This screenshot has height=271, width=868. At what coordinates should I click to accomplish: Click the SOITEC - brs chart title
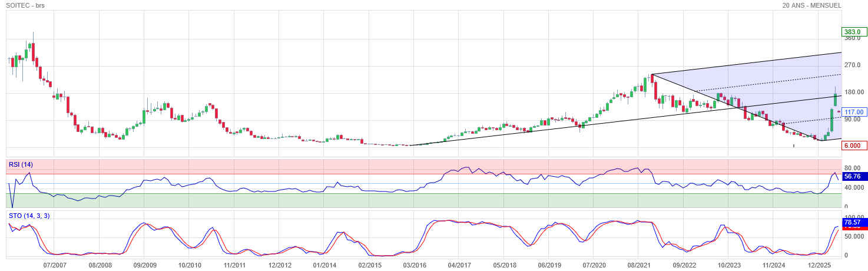(26, 5)
